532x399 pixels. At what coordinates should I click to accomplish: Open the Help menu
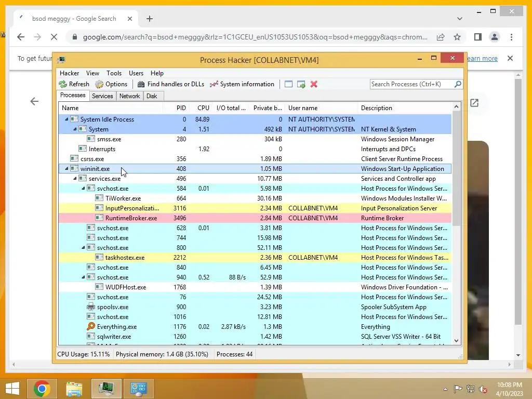[x=157, y=73]
